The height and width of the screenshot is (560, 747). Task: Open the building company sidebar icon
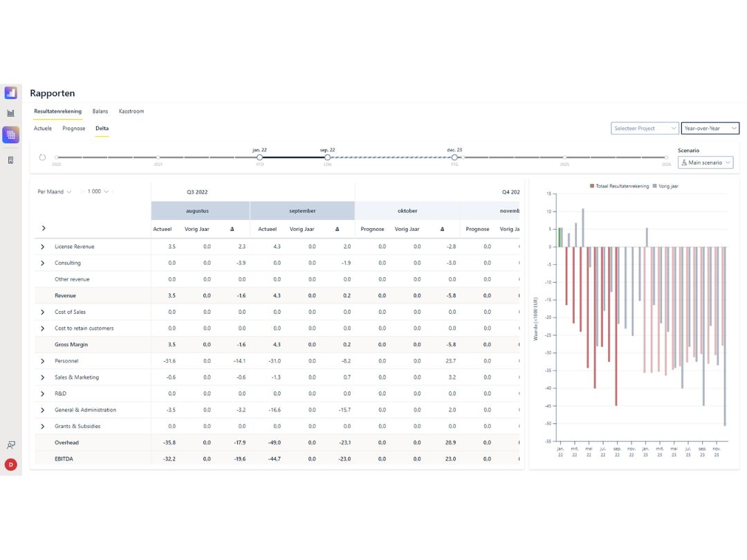point(11,160)
